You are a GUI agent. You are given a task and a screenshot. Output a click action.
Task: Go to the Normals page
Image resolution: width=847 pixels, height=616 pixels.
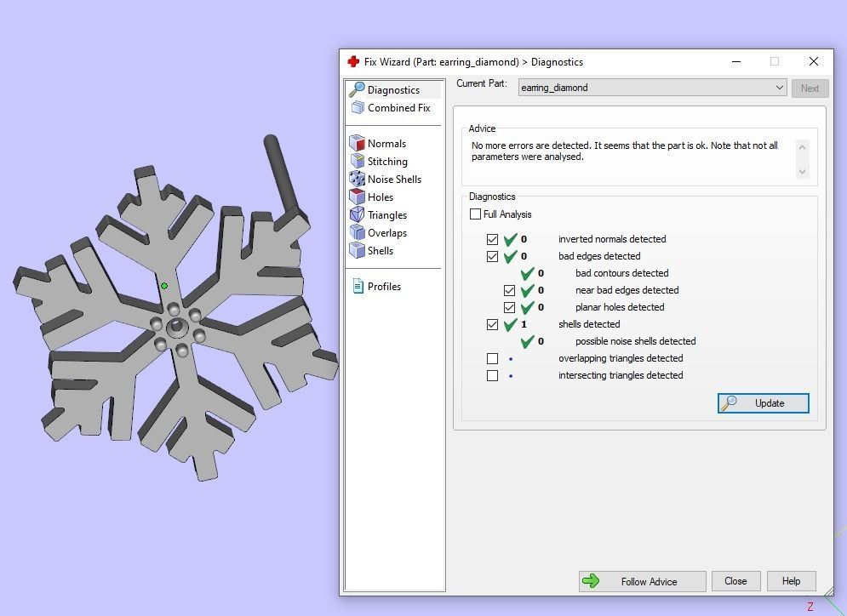[x=386, y=143]
